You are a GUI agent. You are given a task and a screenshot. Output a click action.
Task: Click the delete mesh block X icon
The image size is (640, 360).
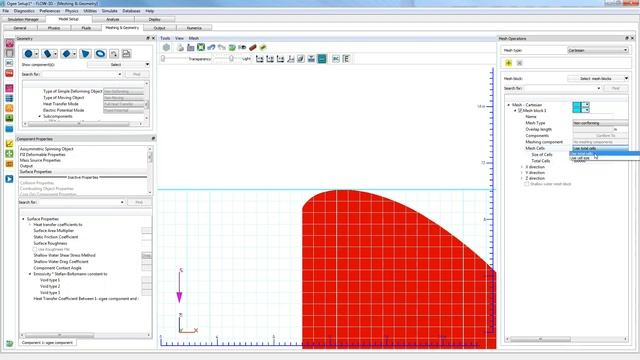coord(520,63)
